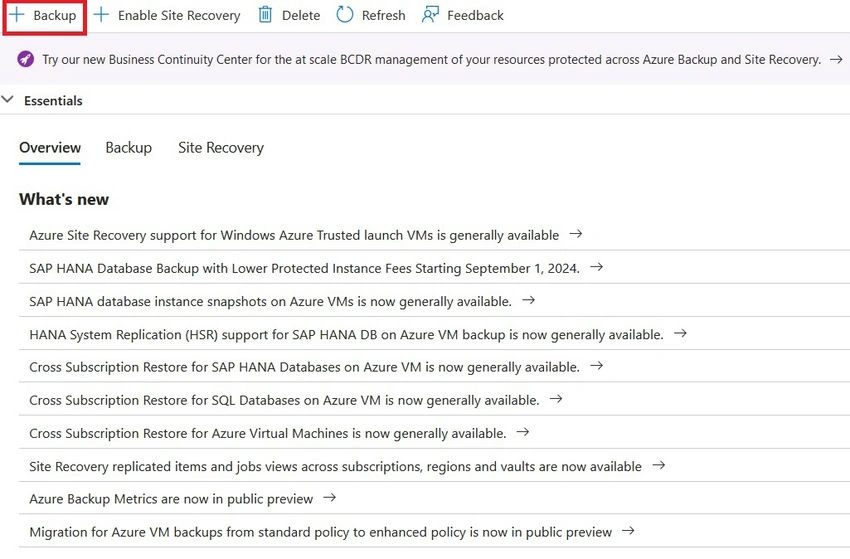Open Site Recovery replicated items and jobs views news

click(x=336, y=466)
